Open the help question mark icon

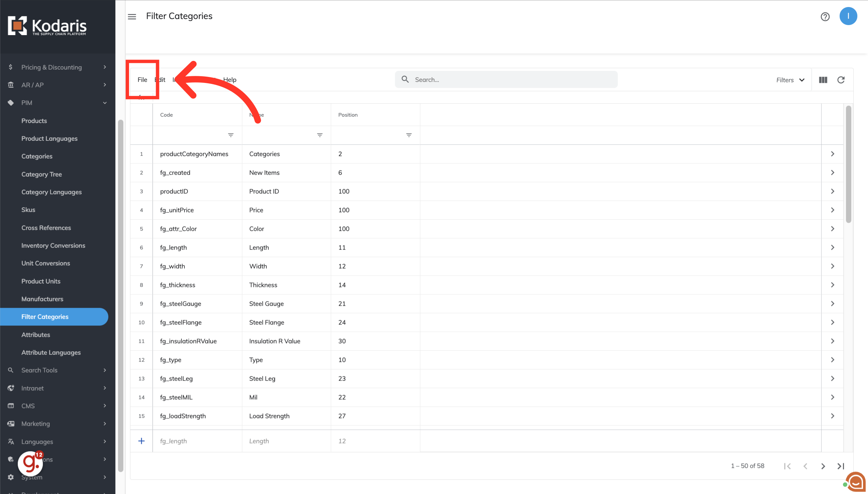click(825, 16)
